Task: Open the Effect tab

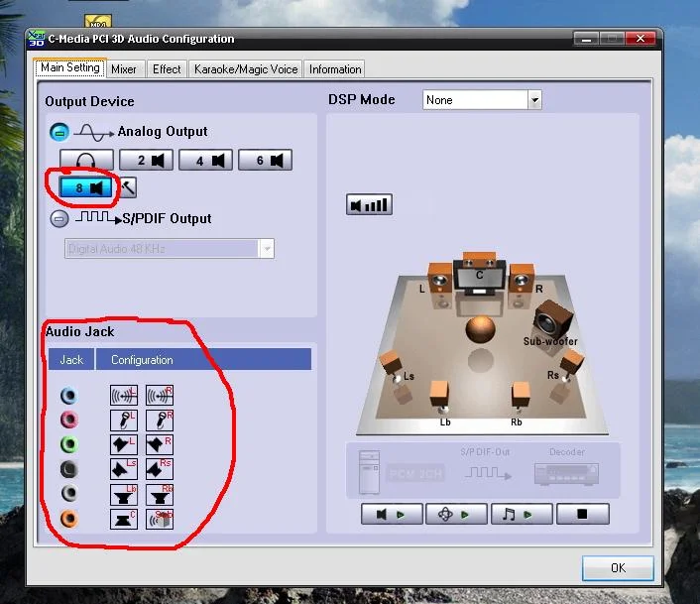Action: (x=167, y=69)
